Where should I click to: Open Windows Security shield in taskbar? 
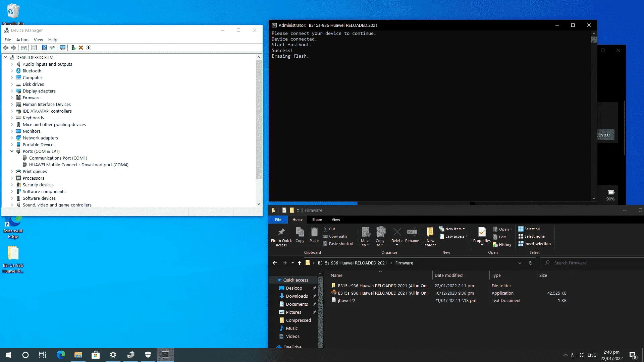click(x=148, y=355)
